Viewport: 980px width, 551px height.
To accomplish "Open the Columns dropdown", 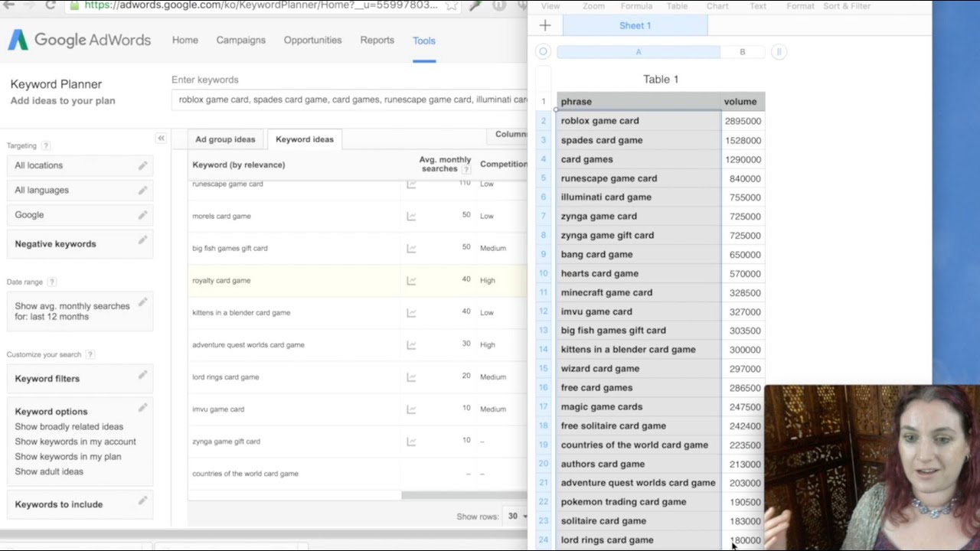I will (508, 134).
